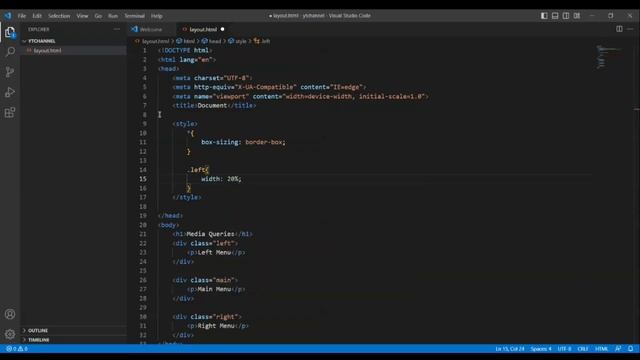Viewport: 640px width, 360px height.
Task: Click the box-sizing property text
Action: pos(220,142)
